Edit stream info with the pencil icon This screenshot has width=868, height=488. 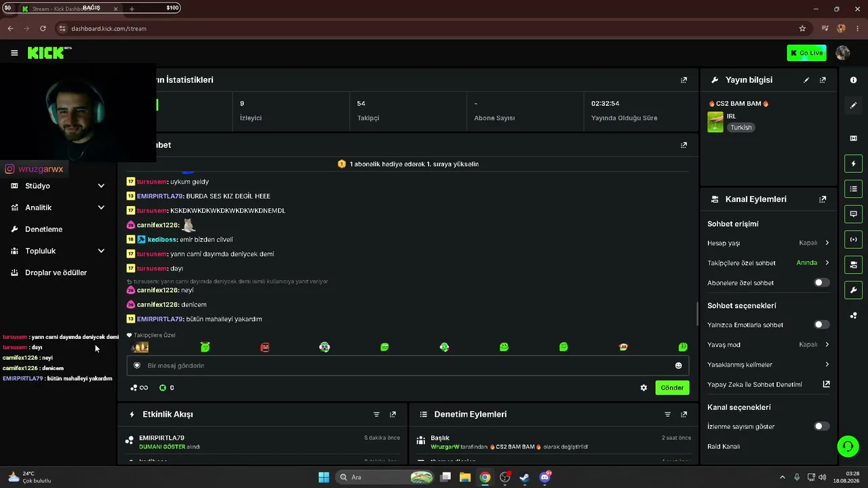[806, 80]
